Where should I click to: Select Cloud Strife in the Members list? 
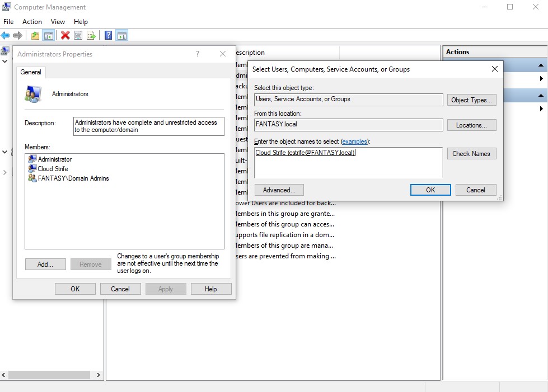click(x=53, y=168)
